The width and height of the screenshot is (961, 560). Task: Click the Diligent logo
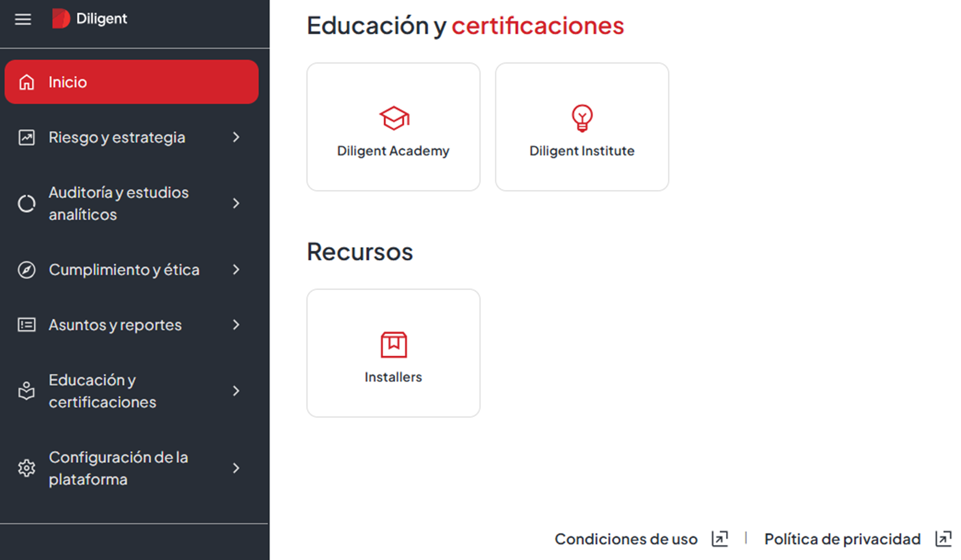90,19
